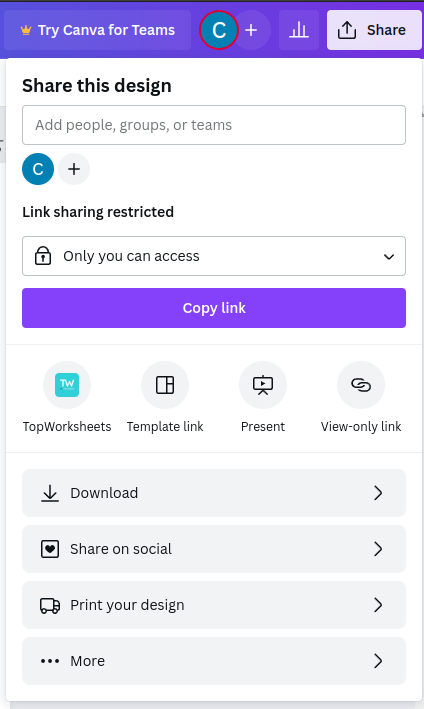Click the Present icon
This screenshot has height=709, width=424.
point(263,385)
